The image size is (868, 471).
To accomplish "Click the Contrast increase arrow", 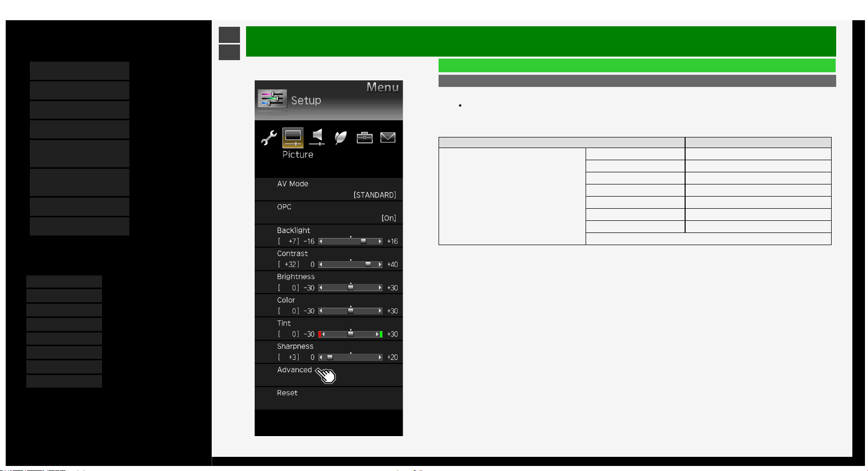I will pyautogui.click(x=380, y=265).
